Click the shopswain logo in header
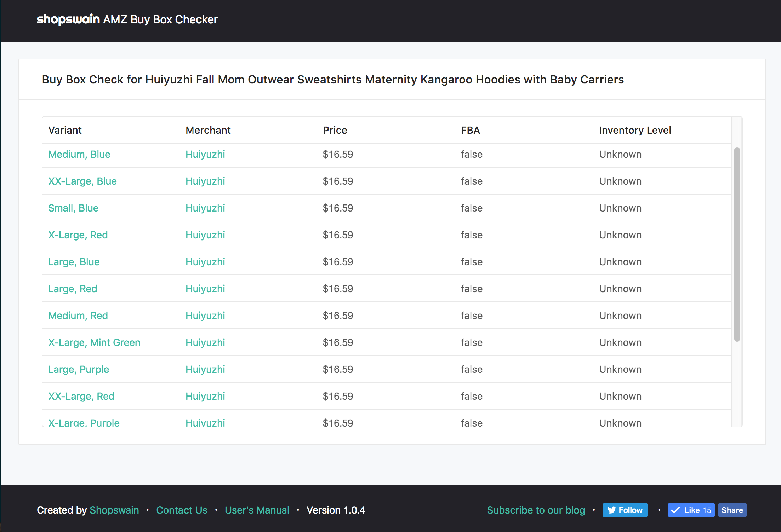Viewport: 781px width, 532px height. click(x=68, y=19)
